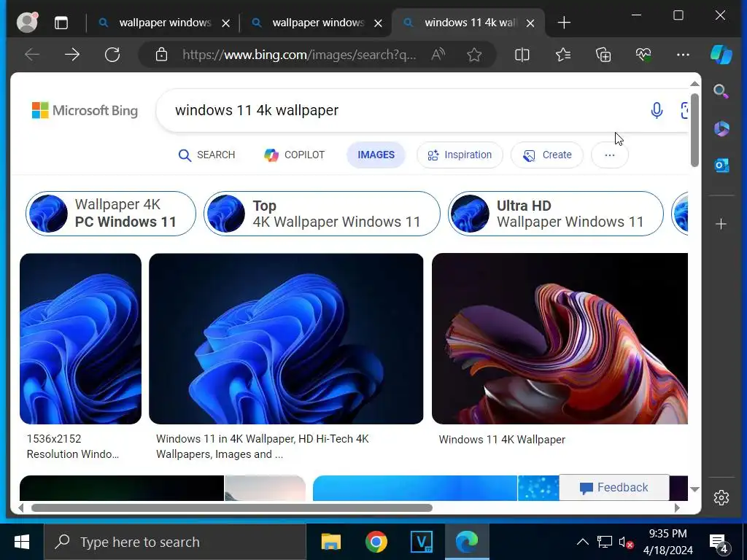Open sidebar Search tool
Screen dimensions: 747x560
coord(721,91)
